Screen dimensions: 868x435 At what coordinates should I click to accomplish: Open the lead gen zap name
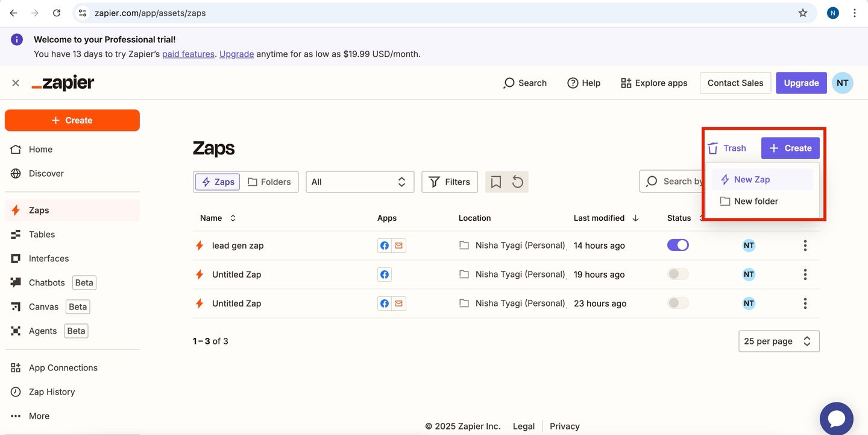point(237,246)
